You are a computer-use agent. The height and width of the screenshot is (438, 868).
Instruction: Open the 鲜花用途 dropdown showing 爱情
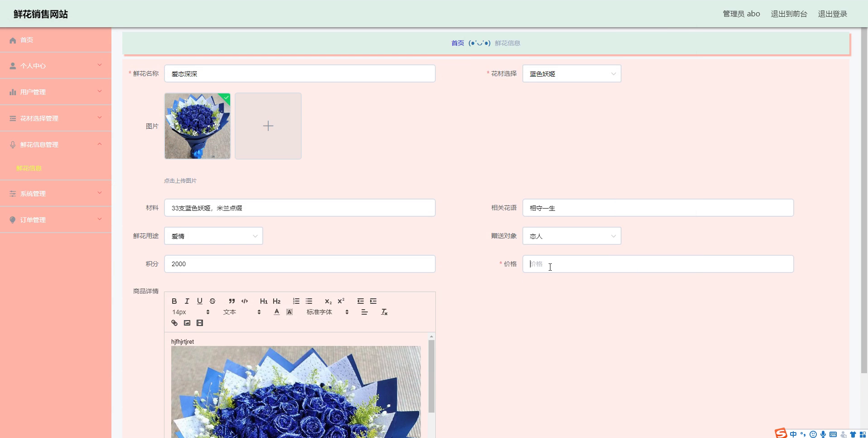tap(213, 236)
